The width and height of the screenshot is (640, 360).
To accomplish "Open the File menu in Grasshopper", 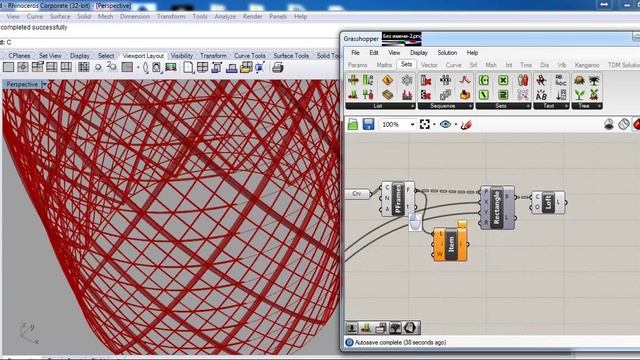I will (x=356, y=53).
